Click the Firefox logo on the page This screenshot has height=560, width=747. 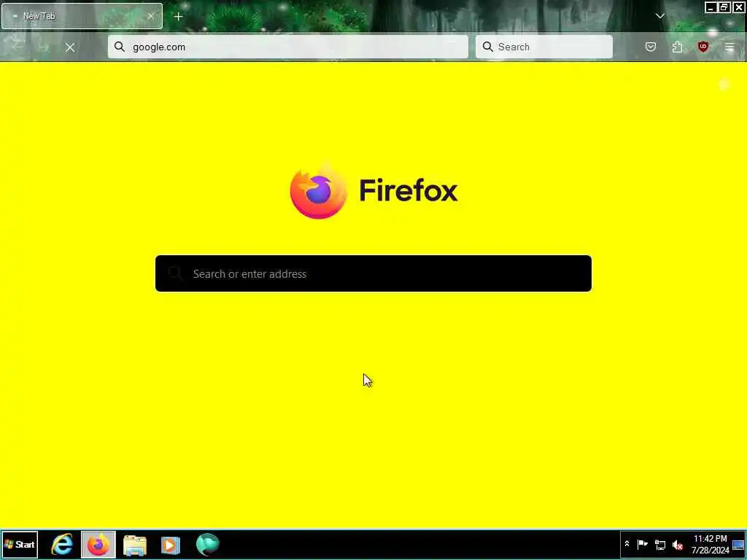[319, 191]
